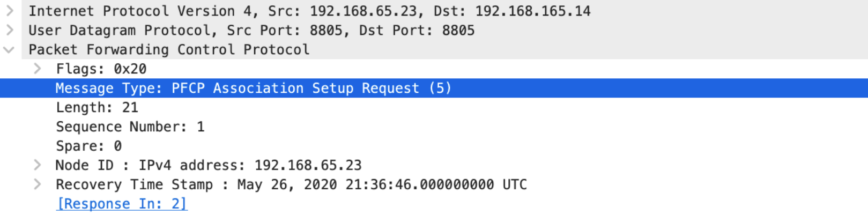Open the Response In: 2 link

pos(122,204)
